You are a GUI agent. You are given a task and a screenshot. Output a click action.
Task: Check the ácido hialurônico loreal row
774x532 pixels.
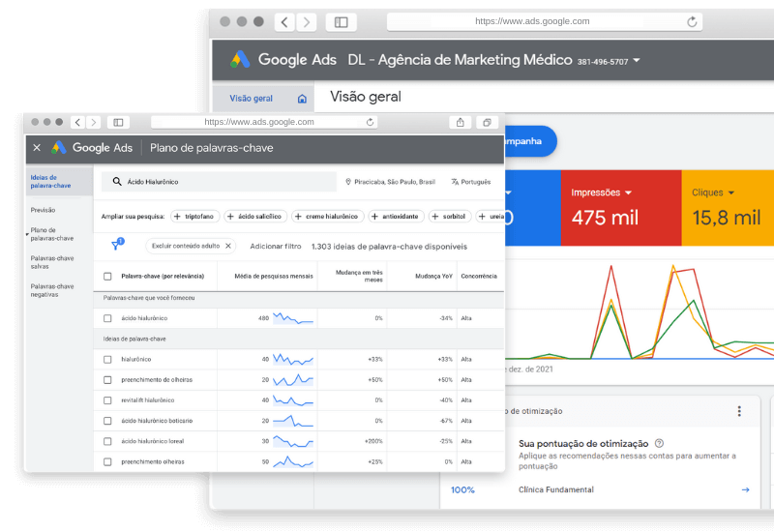pyautogui.click(x=107, y=441)
